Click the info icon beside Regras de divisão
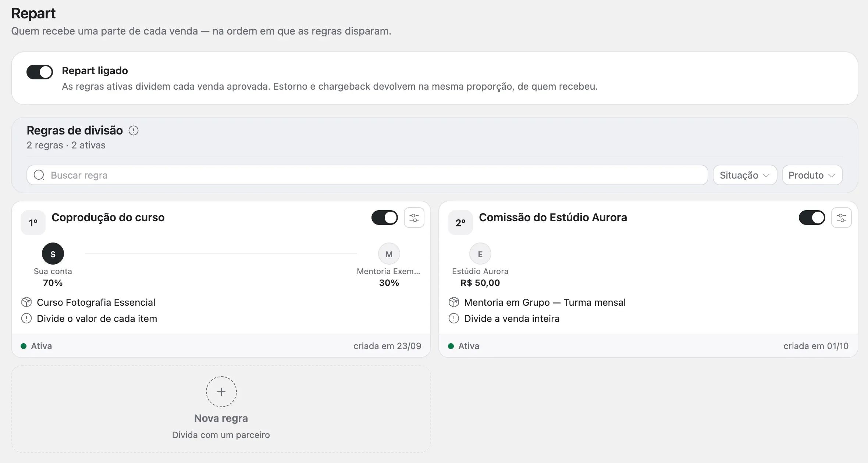The image size is (868, 463). tap(134, 130)
